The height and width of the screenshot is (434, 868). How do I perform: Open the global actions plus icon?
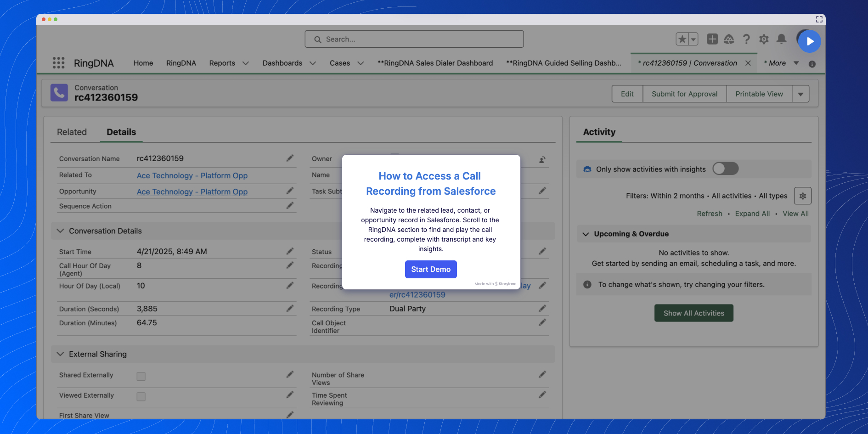712,39
